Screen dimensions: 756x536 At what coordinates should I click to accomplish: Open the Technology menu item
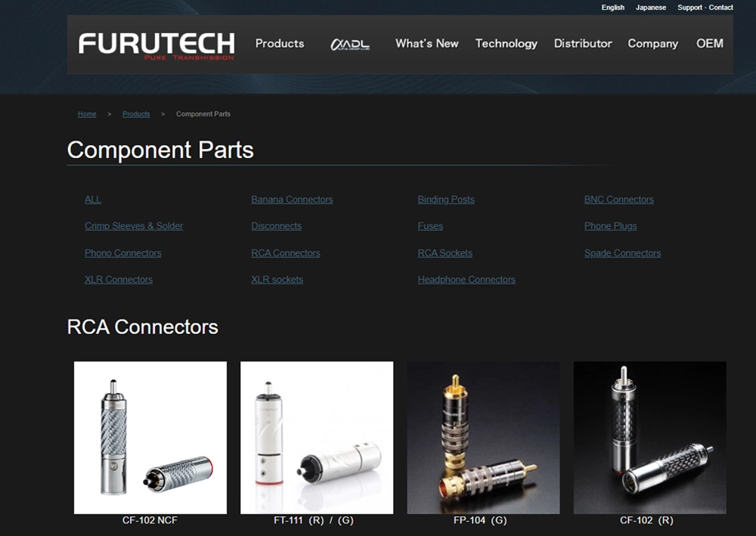(507, 44)
